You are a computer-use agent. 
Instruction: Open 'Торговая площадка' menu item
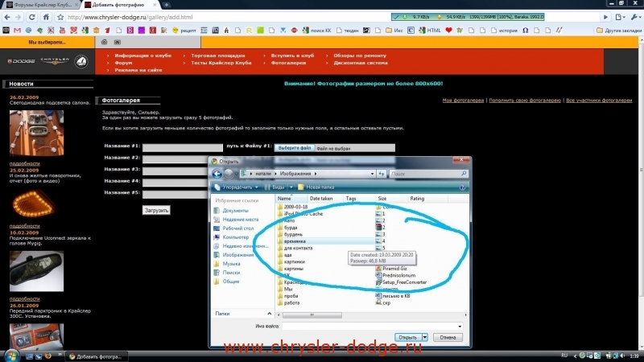coord(218,56)
